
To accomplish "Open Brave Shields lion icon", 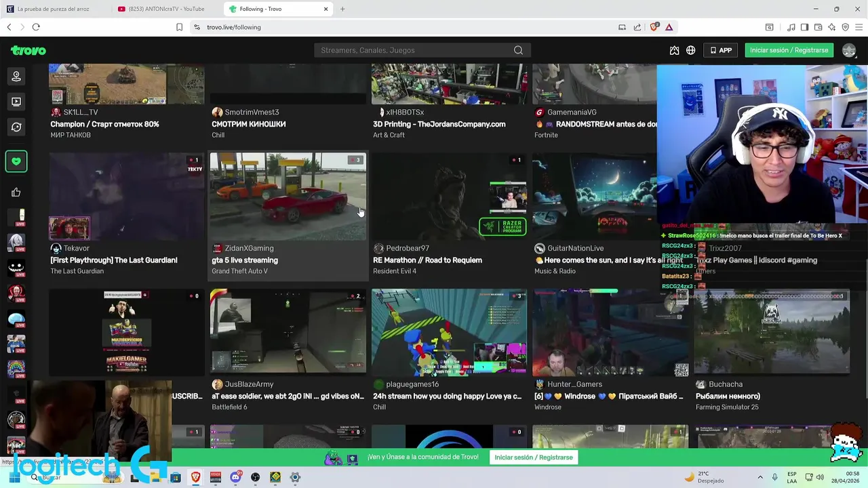I will [654, 27].
